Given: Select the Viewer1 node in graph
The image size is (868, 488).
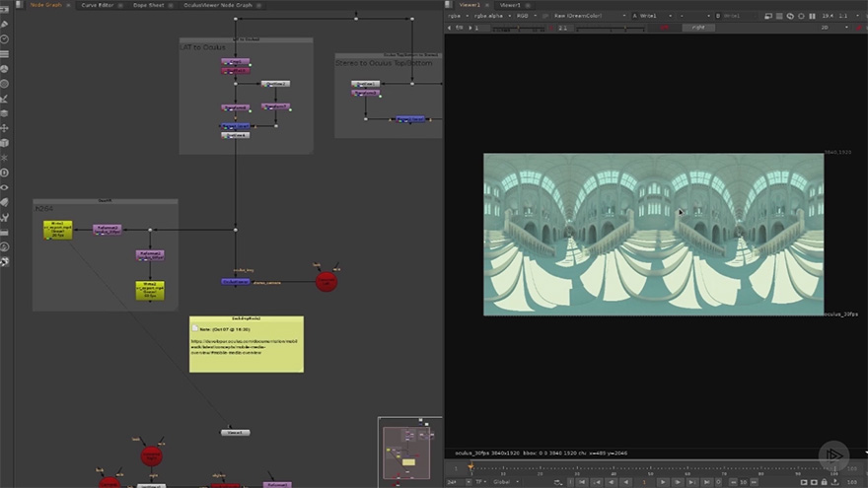Looking at the screenshot, I should pyautogui.click(x=236, y=433).
